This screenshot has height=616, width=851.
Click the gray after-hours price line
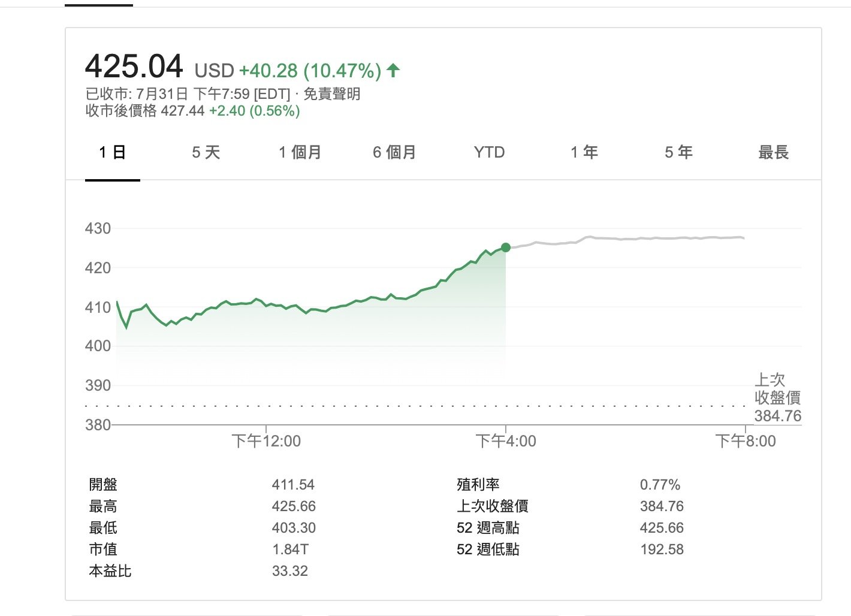click(628, 239)
